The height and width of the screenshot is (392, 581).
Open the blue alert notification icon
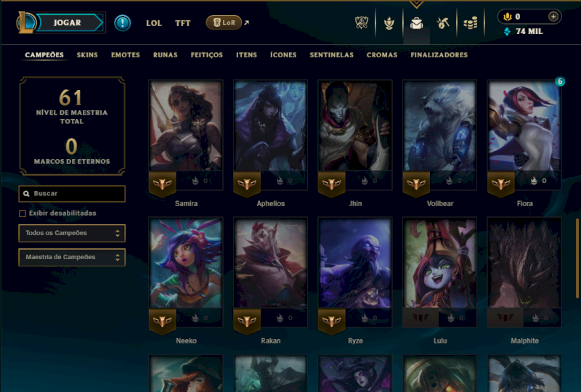tap(122, 23)
